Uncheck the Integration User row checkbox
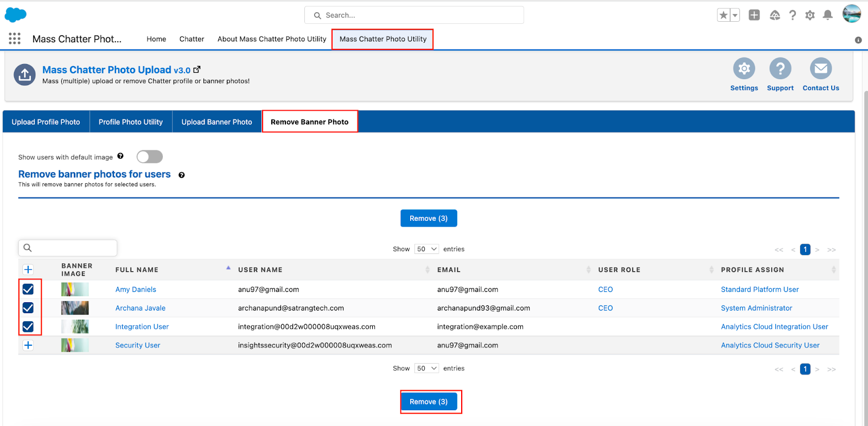 (28, 327)
